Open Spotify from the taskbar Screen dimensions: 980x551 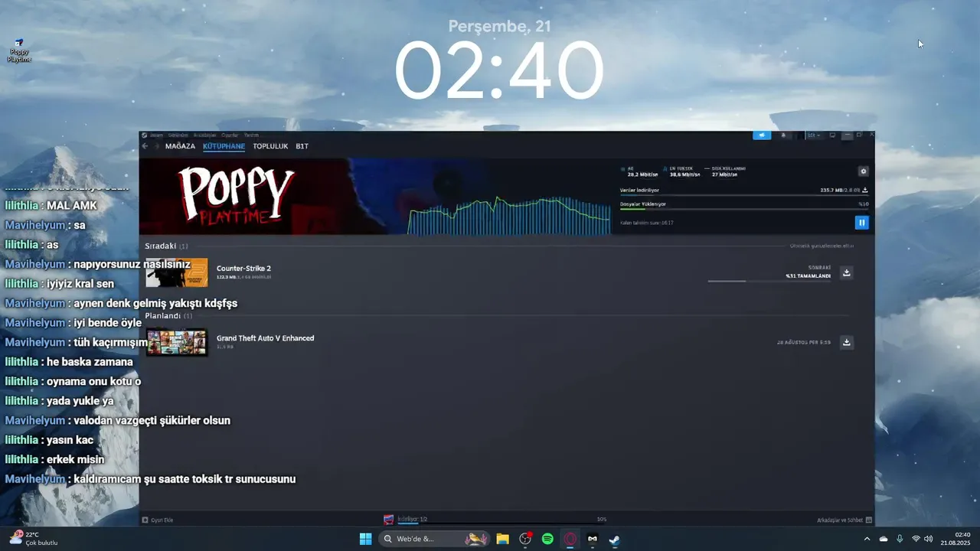point(547,539)
